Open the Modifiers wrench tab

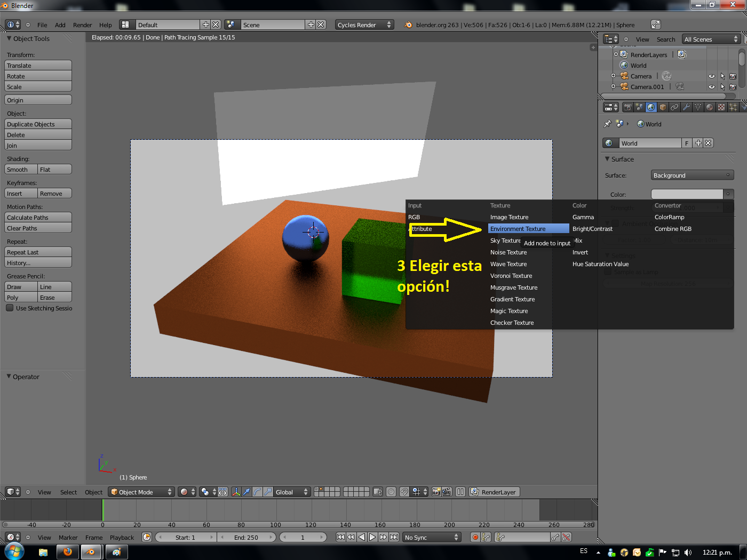pyautogui.click(x=686, y=107)
